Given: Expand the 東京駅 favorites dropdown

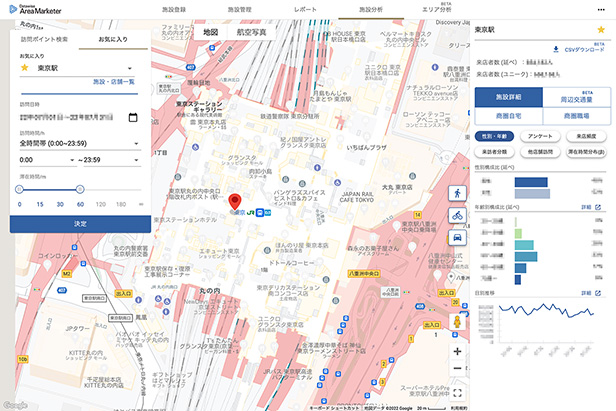Looking at the screenshot, I should pyautogui.click(x=79, y=68).
